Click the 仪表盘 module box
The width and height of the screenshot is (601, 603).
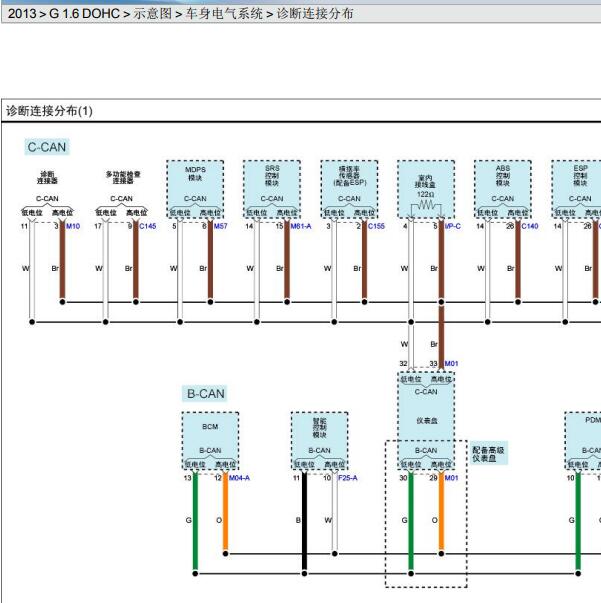pos(426,421)
